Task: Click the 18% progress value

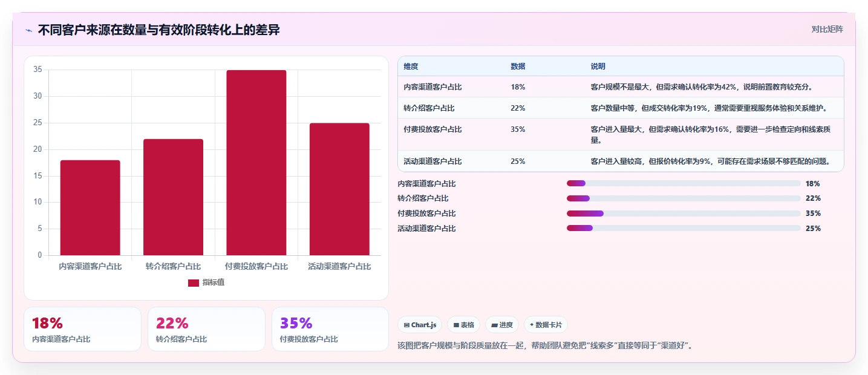Action: pos(813,183)
